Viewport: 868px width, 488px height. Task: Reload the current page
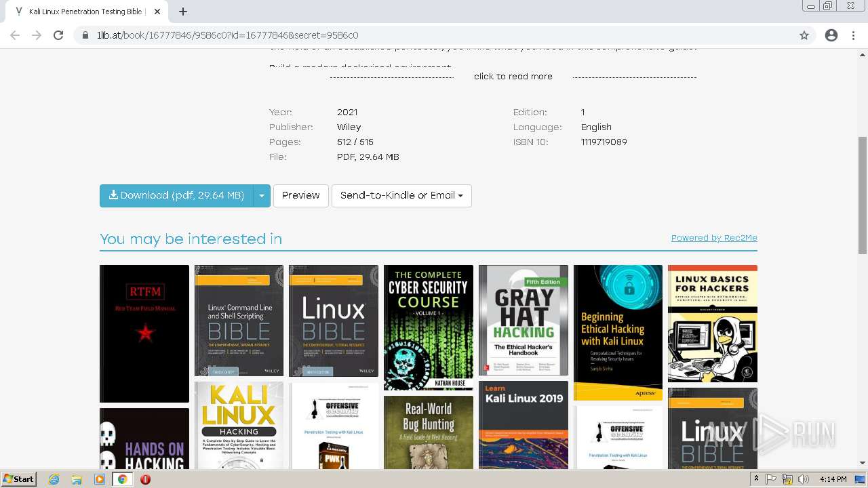pyautogui.click(x=58, y=35)
